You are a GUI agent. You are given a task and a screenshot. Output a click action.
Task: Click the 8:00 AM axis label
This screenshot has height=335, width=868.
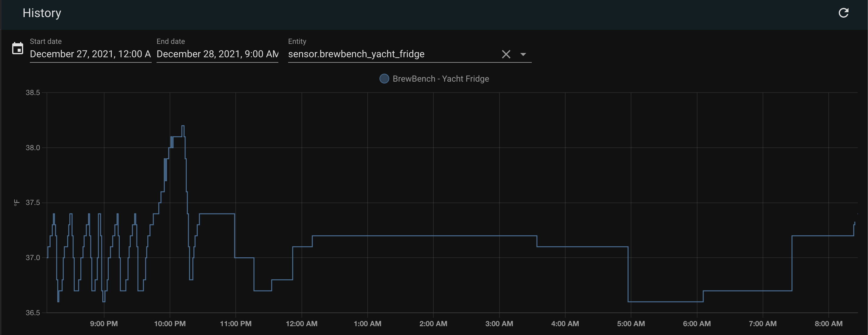coord(829,323)
